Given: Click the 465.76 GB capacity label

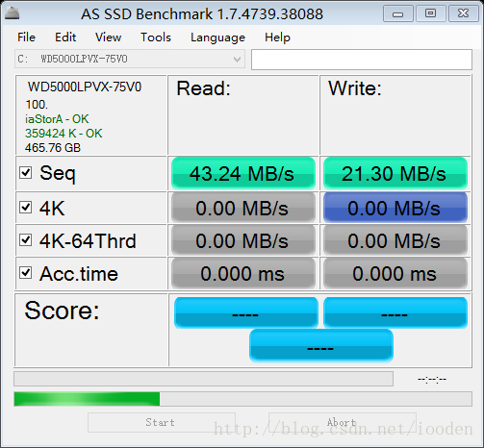Looking at the screenshot, I should tap(53, 148).
